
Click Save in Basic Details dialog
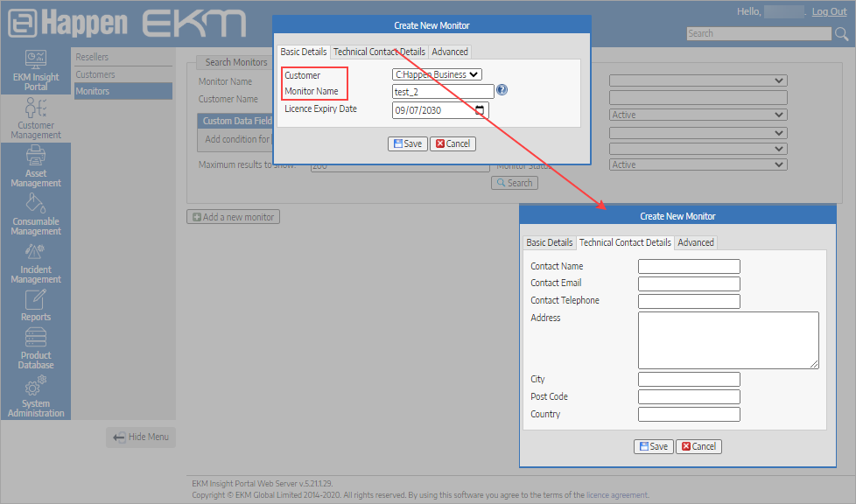[x=407, y=143]
